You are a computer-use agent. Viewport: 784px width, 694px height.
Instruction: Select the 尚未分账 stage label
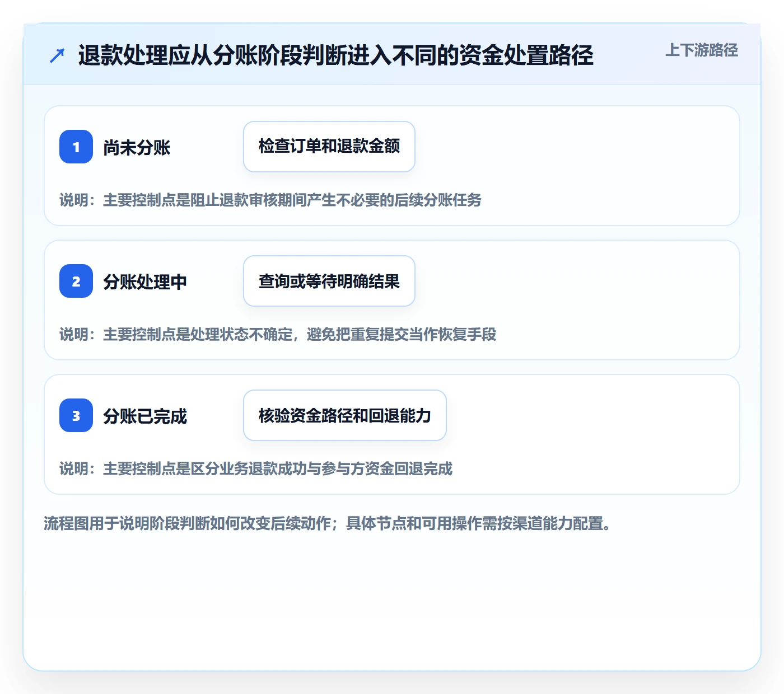pos(137,147)
